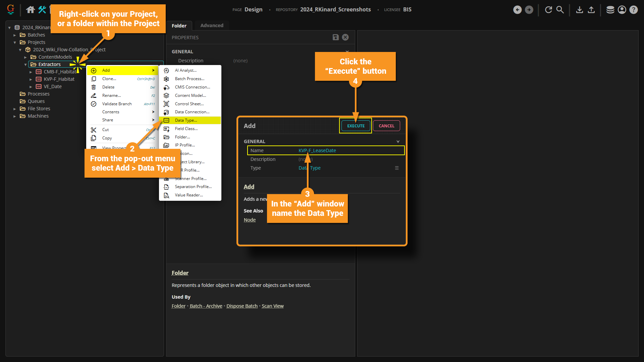Screen dimensions: 644x362
Task: Collapse the Extractors folder node
Action: [x=25, y=64]
